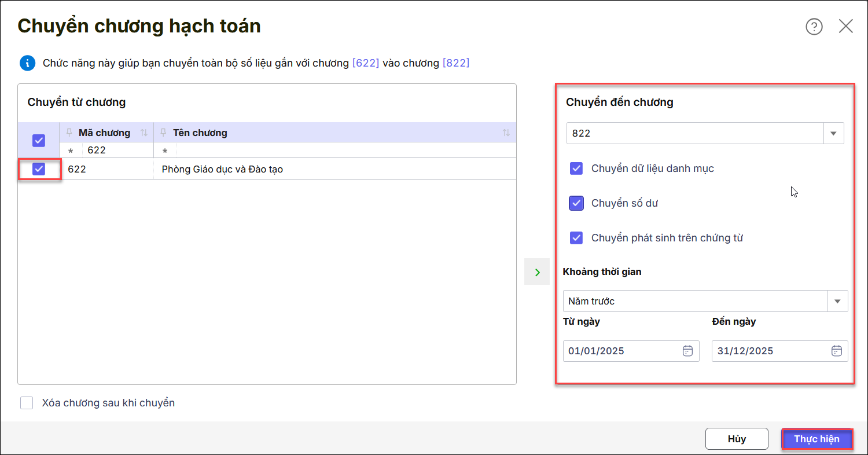Enable Xóa chương sau khi chuyển
The image size is (868, 455).
[27, 403]
